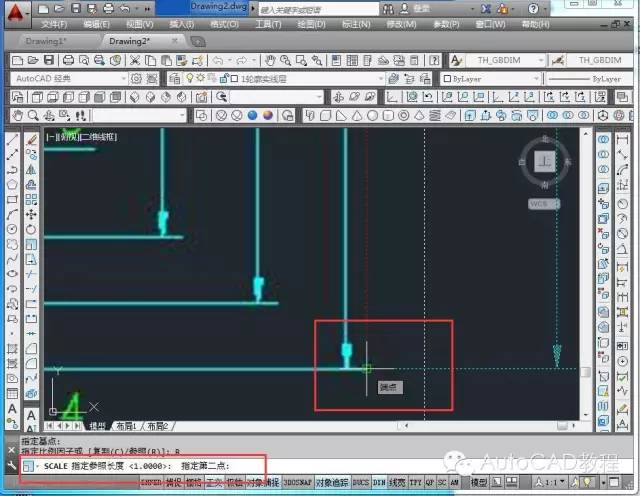Select the Rectangle draw tool
Viewport: 640px width, 496px height.
point(12,200)
